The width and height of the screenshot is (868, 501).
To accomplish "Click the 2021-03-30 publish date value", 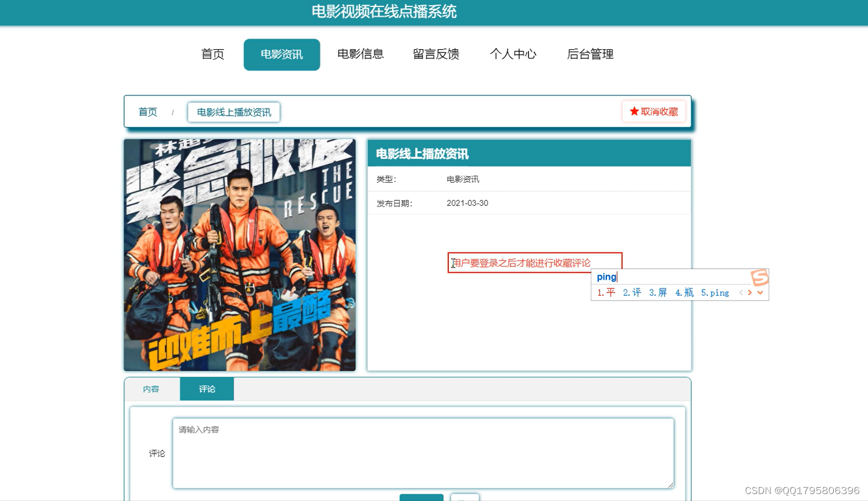I will click(467, 203).
